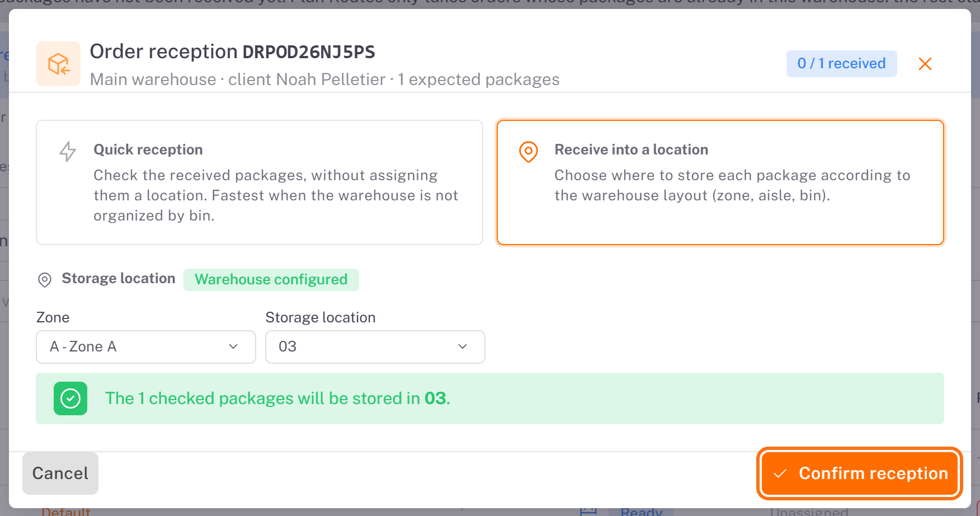The image size is (980, 516).
Task: Confirm the reception with the orange button
Action: pyautogui.click(x=860, y=473)
